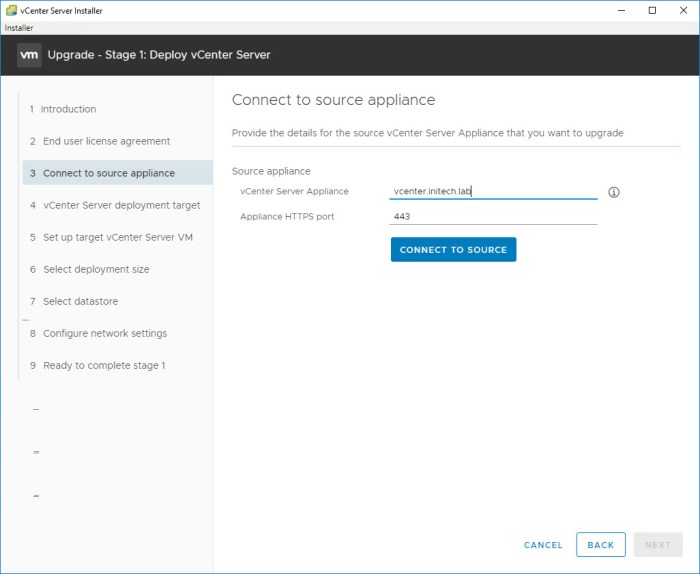Click the info icon beside appliance field
Screen dimensions: 700x574
pos(614,192)
